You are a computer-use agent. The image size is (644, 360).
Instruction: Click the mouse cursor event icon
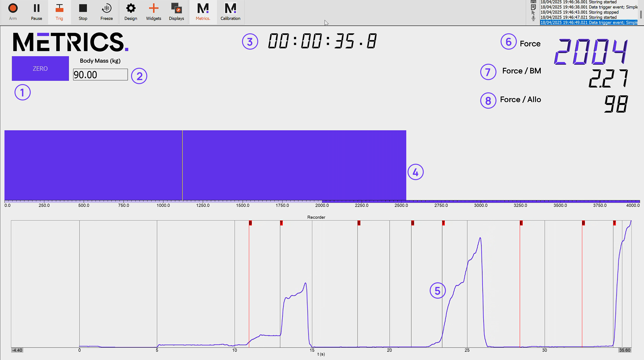pos(533,13)
